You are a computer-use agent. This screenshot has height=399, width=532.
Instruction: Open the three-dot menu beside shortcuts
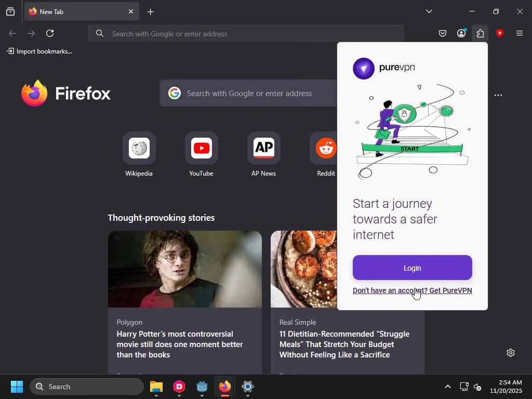[498, 96]
